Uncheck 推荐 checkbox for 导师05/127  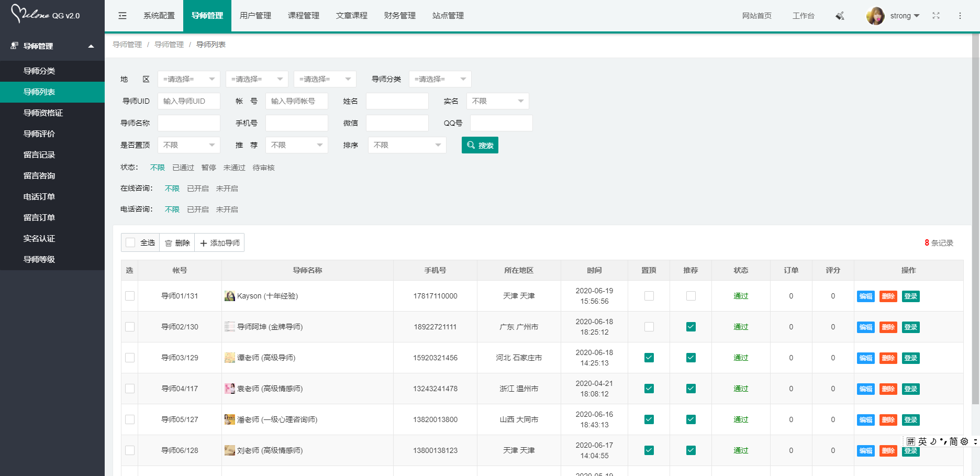coord(691,419)
